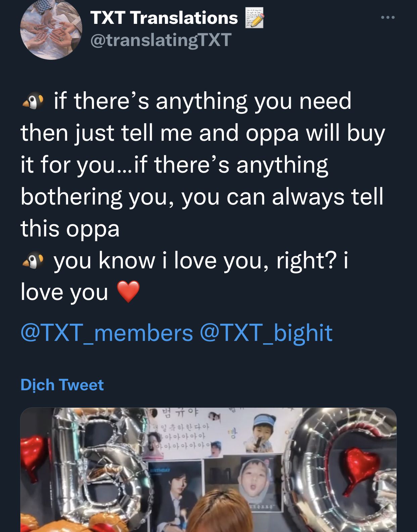
Task: Click the memo pencil emoji beside the name
Action: point(254,18)
